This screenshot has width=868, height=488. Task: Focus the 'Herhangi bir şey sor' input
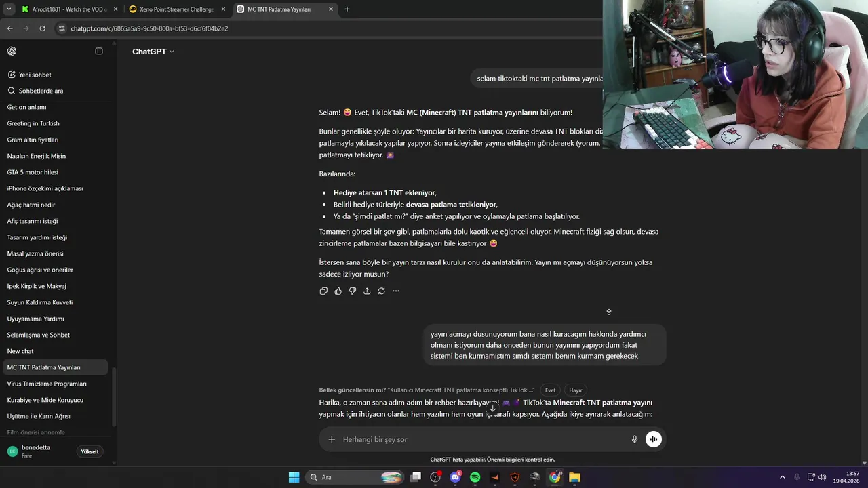click(481, 439)
